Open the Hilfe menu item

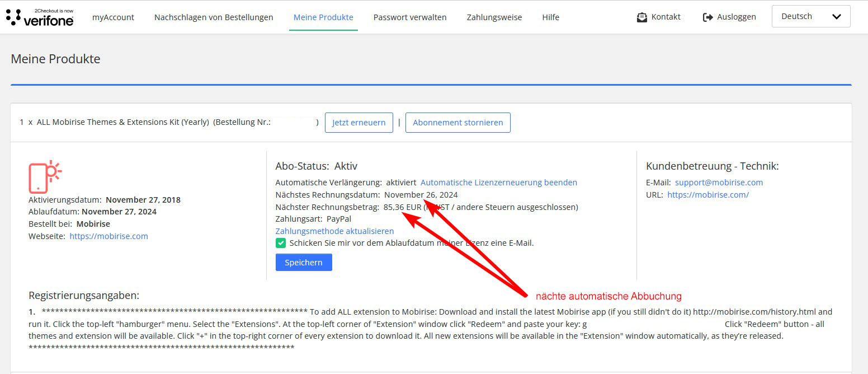(550, 17)
